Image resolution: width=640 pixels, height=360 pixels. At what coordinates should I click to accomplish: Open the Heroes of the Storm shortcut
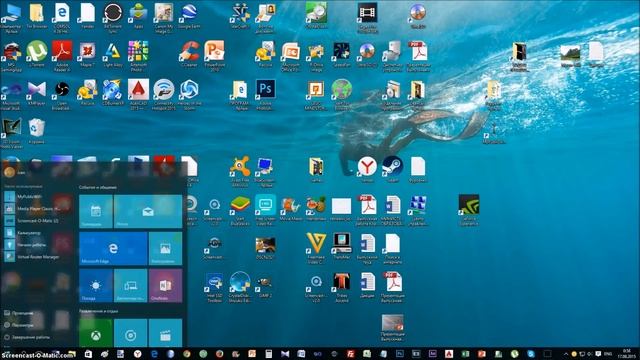(189, 95)
